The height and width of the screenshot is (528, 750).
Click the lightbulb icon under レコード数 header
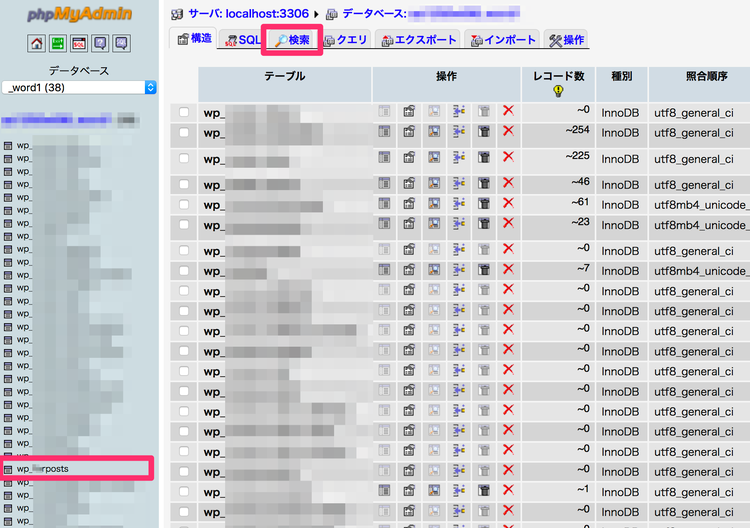(x=558, y=91)
